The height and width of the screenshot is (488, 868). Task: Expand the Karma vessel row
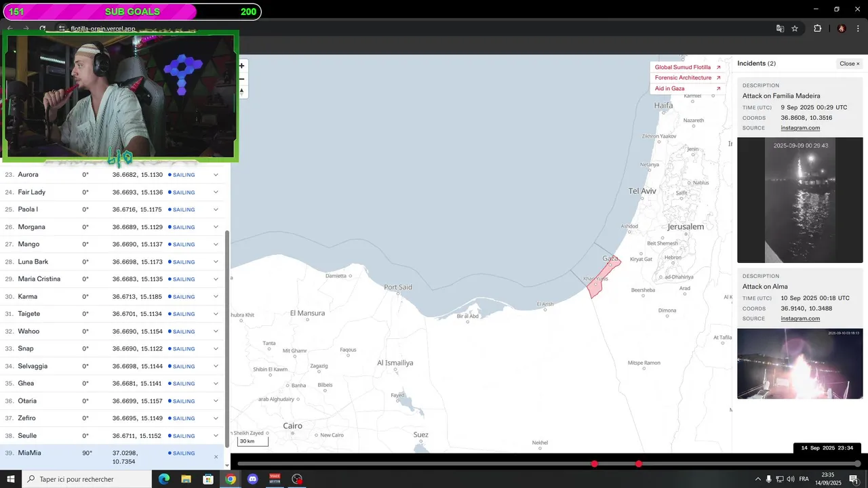216,296
